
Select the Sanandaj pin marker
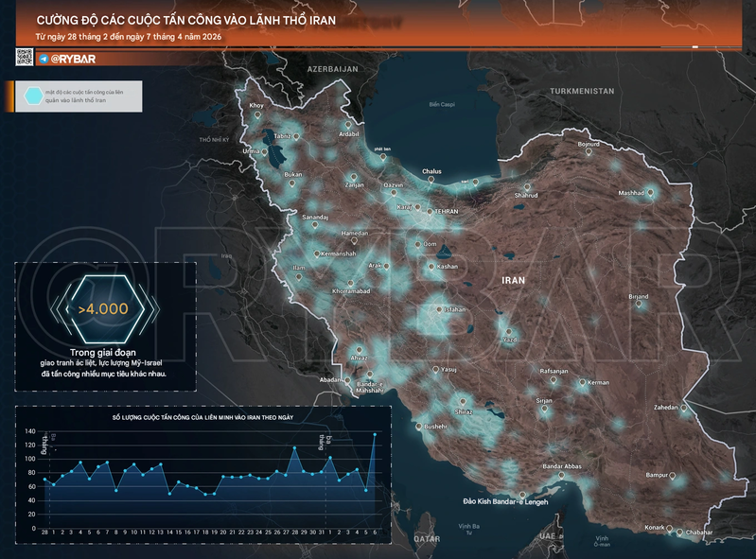pyautogui.click(x=315, y=225)
